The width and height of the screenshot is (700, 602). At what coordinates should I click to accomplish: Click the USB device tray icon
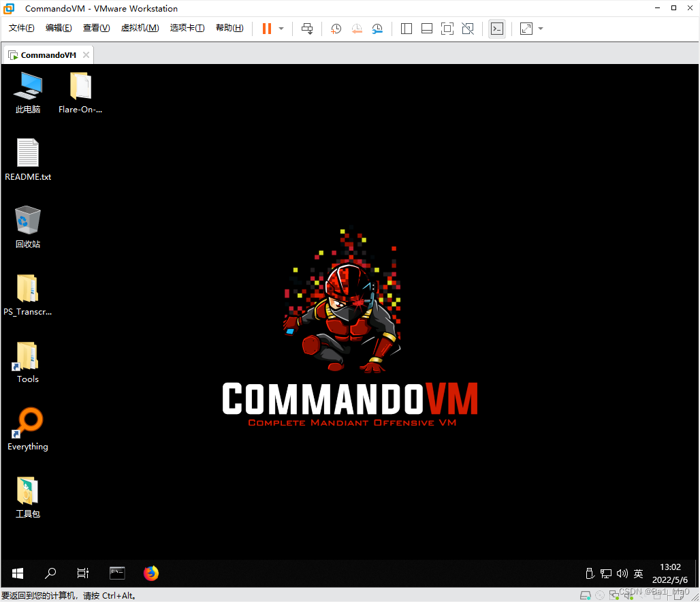(590, 573)
